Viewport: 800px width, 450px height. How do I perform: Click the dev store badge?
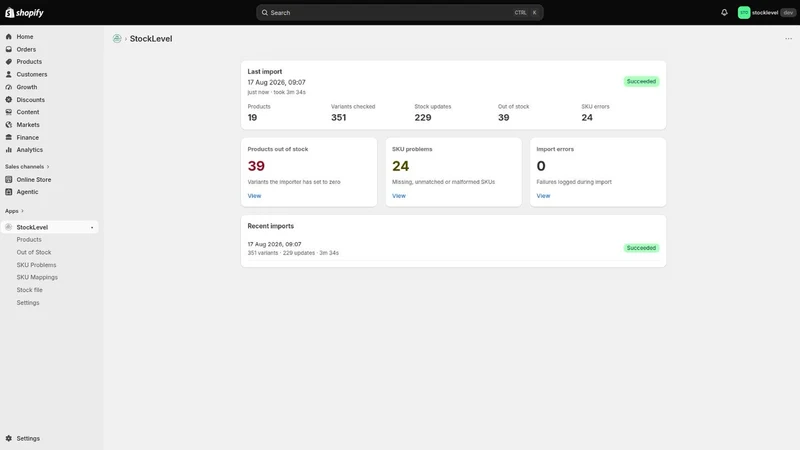click(788, 13)
